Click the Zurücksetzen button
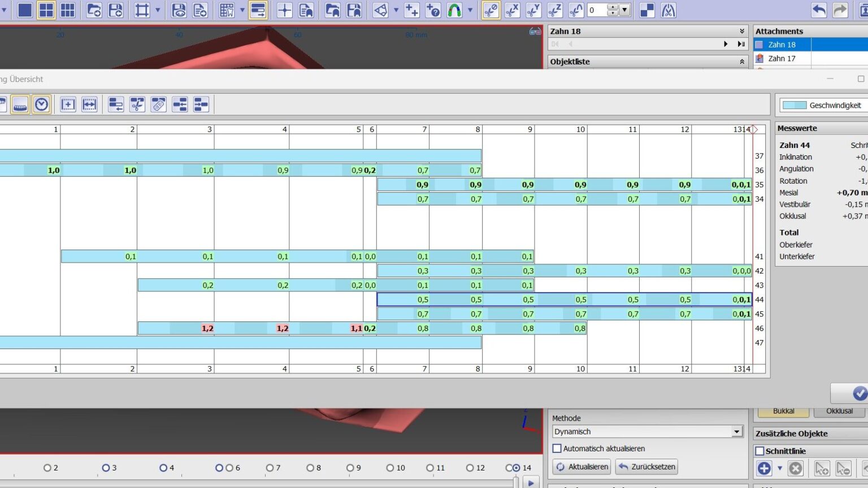868x488 pixels. tap(646, 467)
